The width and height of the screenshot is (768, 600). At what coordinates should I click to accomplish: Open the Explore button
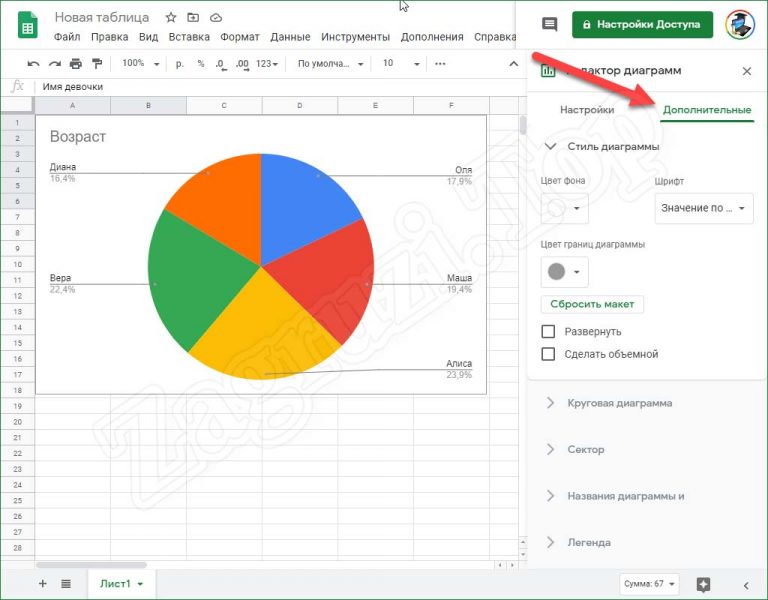click(703, 584)
